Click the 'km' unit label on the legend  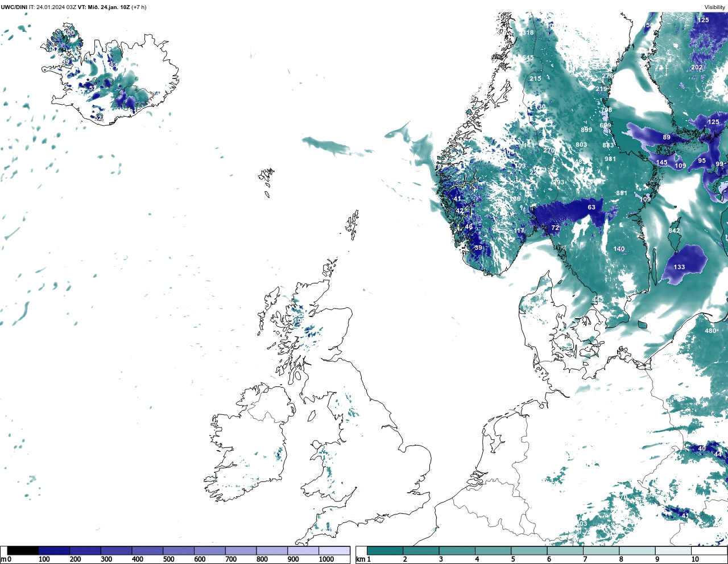click(x=359, y=559)
